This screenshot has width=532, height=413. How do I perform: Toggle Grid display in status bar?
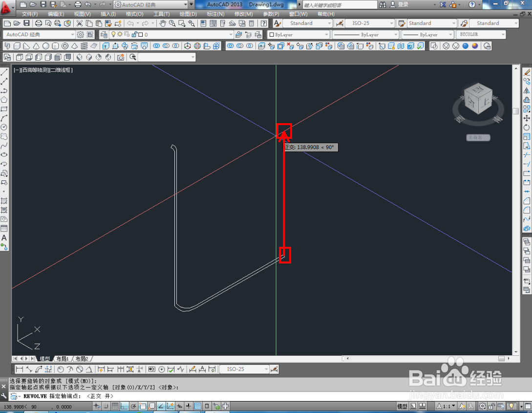click(x=115, y=406)
